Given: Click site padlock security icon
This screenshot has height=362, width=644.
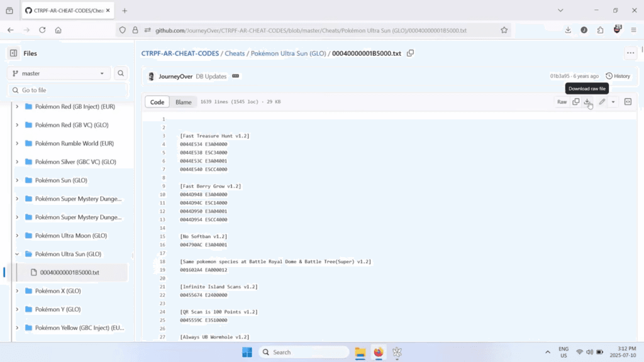Looking at the screenshot, I should click(x=135, y=30).
